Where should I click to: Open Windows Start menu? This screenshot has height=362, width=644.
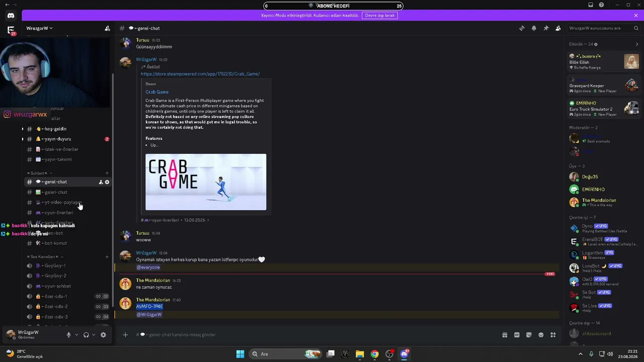pyautogui.click(x=240, y=354)
